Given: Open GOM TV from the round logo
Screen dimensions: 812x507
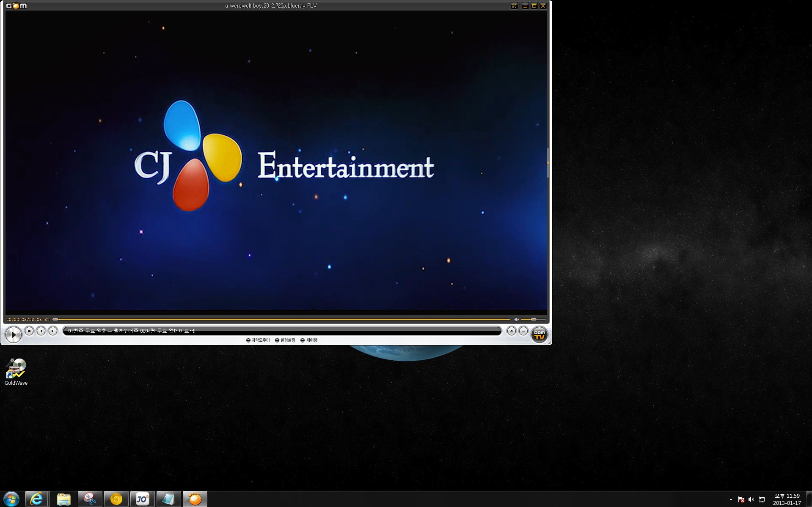Looking at the screenshot, I should tap(539, 334).
